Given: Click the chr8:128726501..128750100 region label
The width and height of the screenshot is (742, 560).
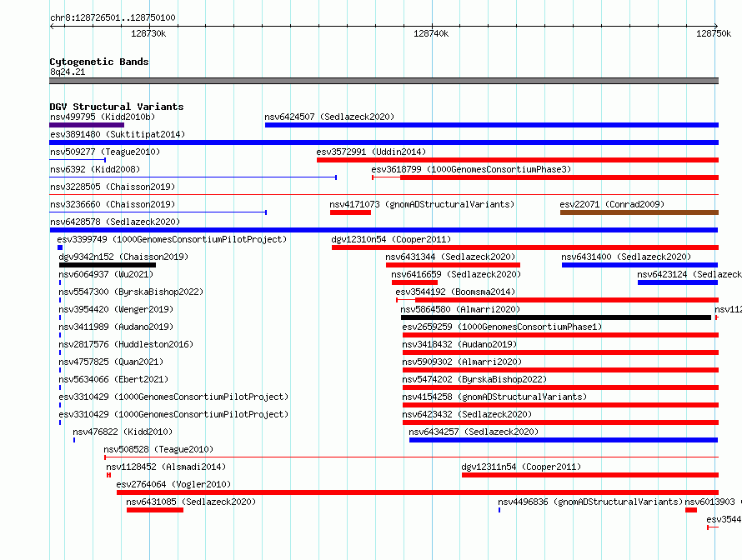Looking at the screenshot, I should tap(113, 17).
